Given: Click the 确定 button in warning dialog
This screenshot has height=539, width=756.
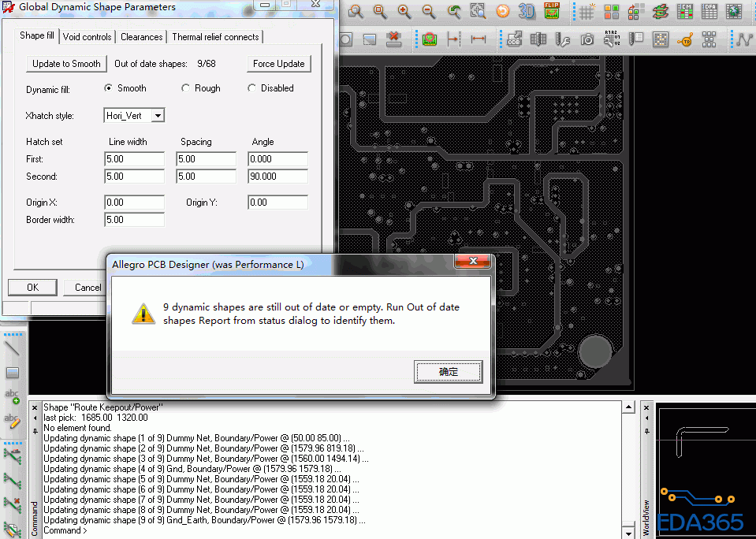Looking at the screenshot, I should [x=449, y=372].
